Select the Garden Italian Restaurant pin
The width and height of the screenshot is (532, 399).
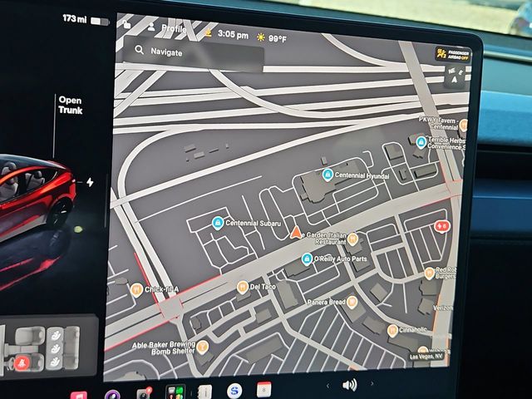tap(352, 239)
